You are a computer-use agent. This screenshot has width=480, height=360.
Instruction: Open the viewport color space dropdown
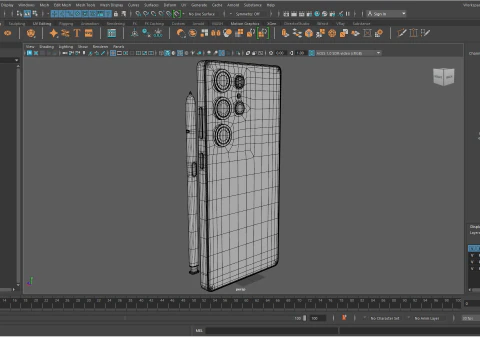348,53
